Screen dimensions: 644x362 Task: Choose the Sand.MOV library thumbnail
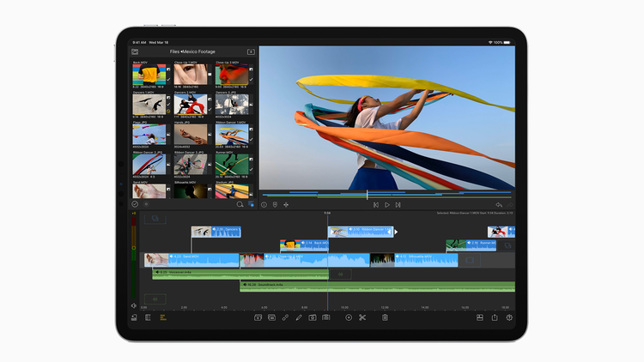[149, 191]
